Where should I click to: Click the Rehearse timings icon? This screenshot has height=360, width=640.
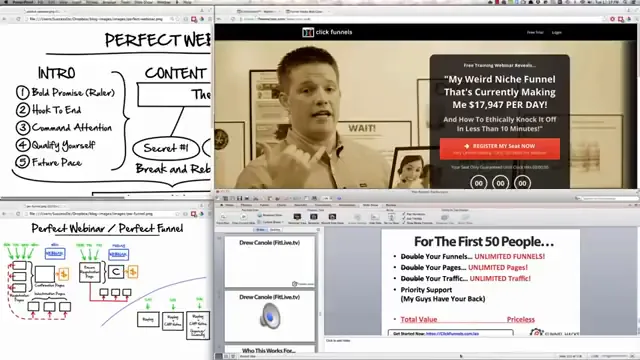click(313, 216)
